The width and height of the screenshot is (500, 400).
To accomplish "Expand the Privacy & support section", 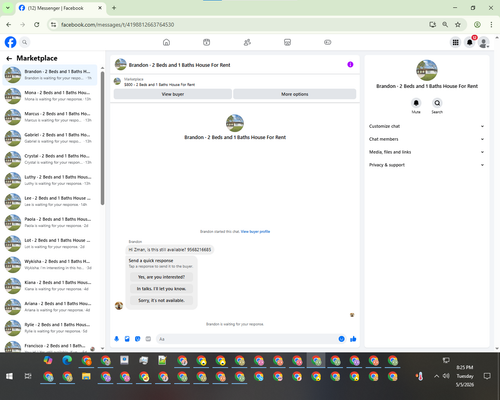I will pyautogui.click(x=426, y=165).
